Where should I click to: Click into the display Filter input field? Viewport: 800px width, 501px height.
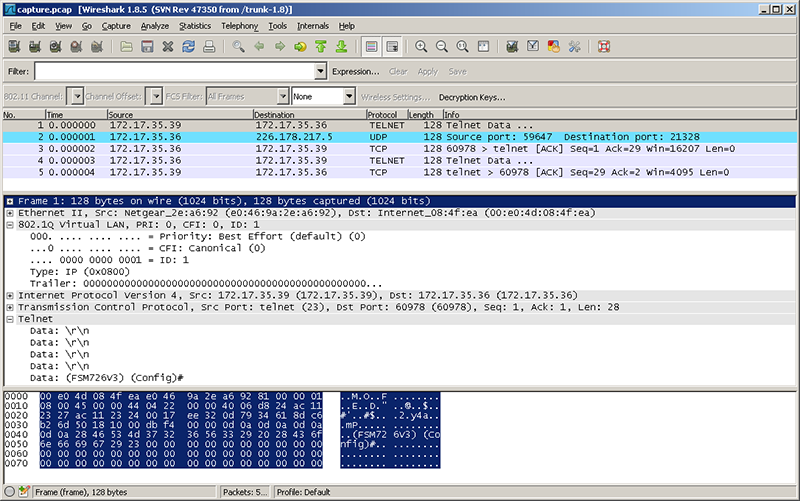[x=175, y=71]
